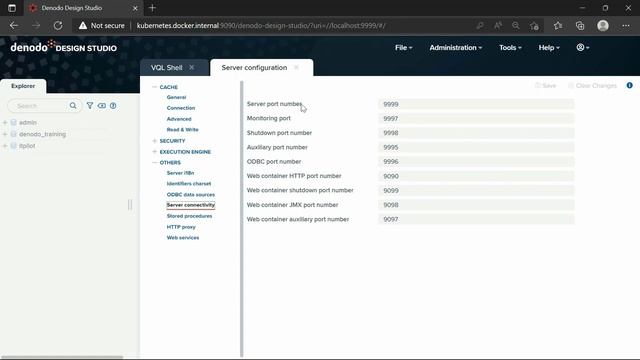Select Identifiers charset option
Image resolution: width=640 pixels, height=360 pixels.
[x=189, y=184]
